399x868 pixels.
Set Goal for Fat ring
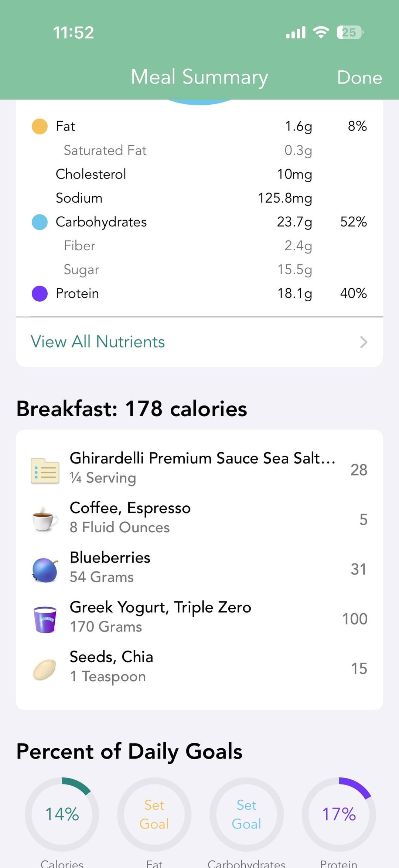tap(154, 814)
